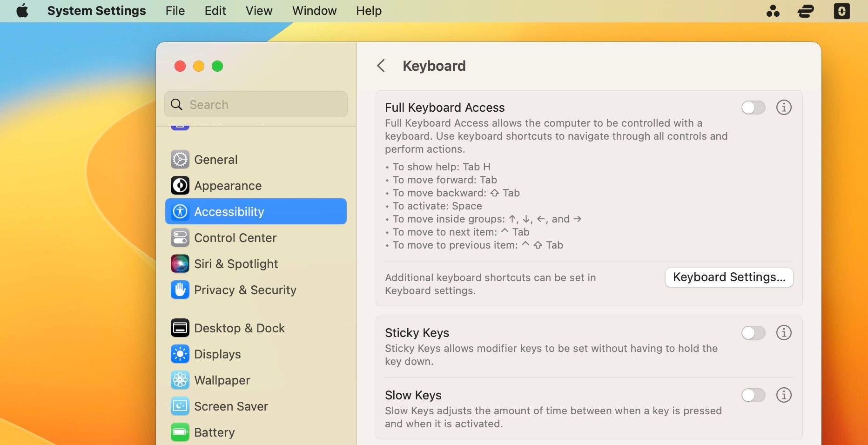
Task: Click 'To move to previous item' line
Action: [474, 245]
